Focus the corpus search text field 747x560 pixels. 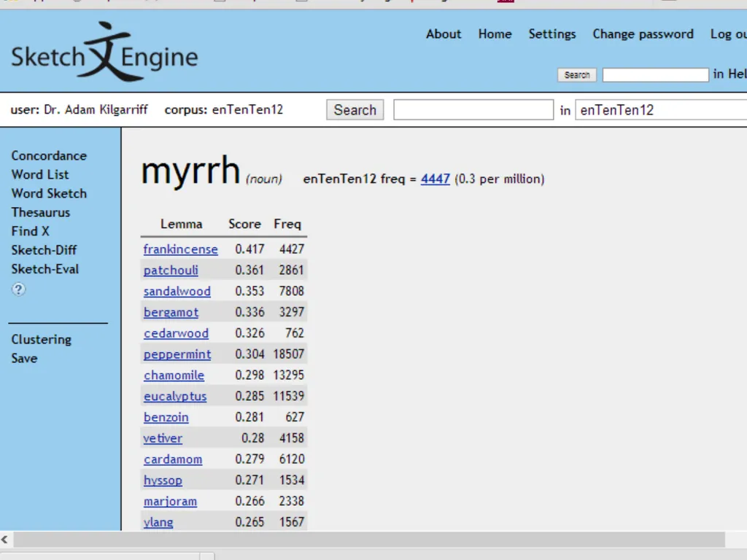click(x=473, y=110)
